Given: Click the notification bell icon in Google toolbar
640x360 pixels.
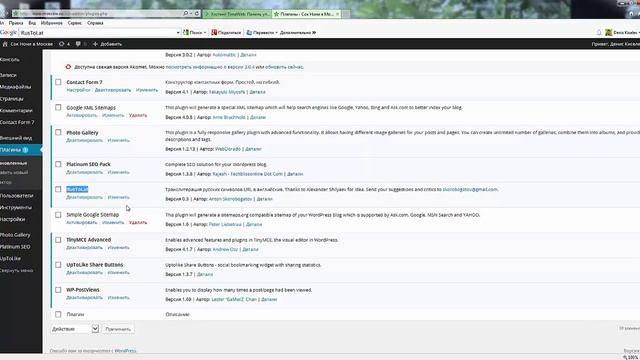Looking at the screenshot, I should click(599, 32).
